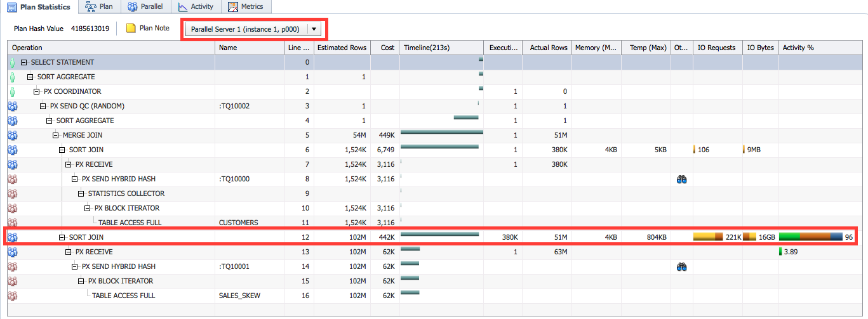
Task: Click the green coordinator icon beside PX COORDINATOR
Action: click(x=11, y=92)
